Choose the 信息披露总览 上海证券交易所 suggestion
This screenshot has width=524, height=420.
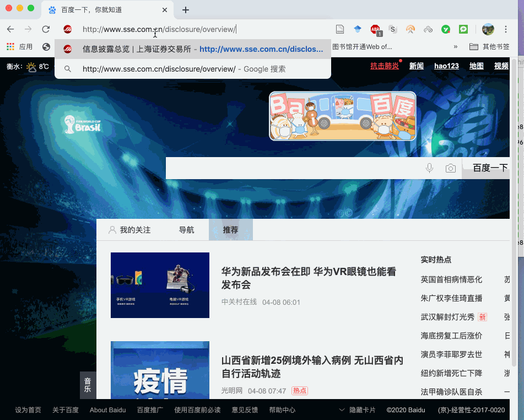[x=193, y=49]
